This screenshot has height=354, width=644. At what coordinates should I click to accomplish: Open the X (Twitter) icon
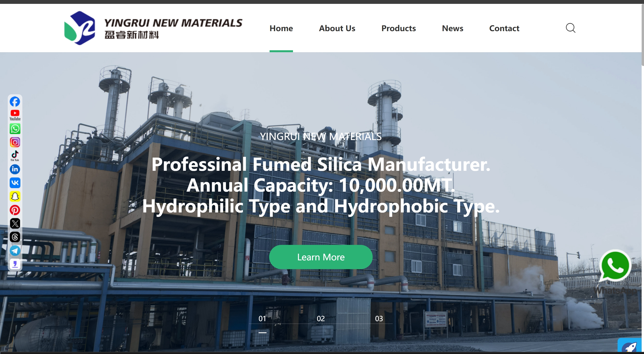(x=15, y=223)
